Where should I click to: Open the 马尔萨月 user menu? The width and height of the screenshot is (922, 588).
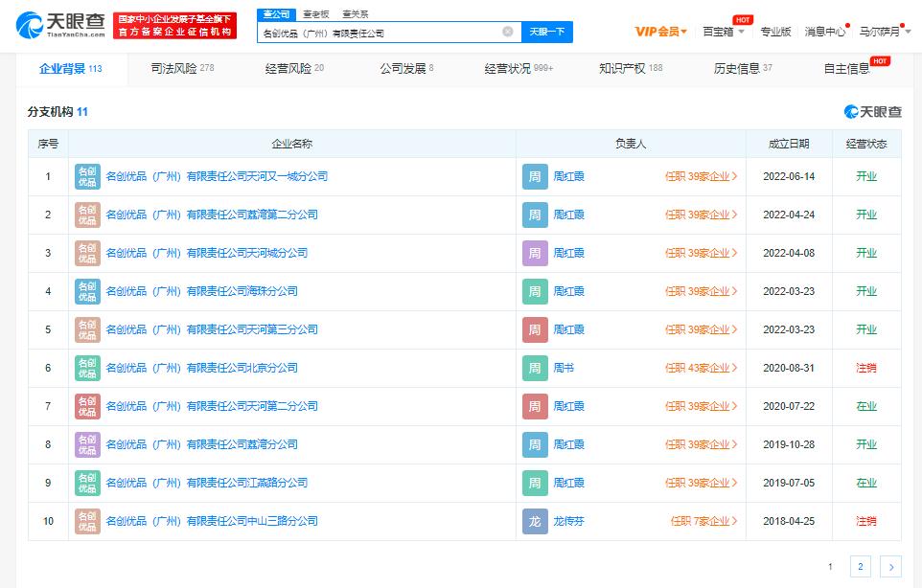pyautogui.click(x=885, y=32)
